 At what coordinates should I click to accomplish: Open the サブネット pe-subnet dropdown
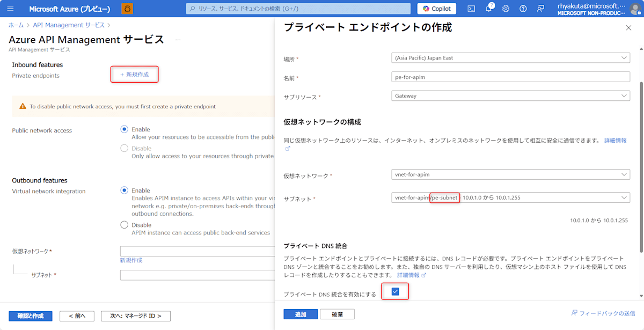(x=511, y=197)
